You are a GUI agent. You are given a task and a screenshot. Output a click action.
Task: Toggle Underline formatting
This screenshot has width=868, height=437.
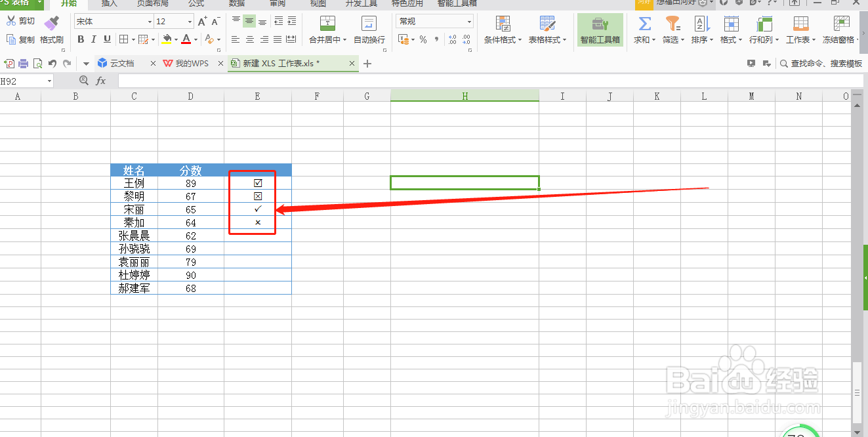point(106,39)
